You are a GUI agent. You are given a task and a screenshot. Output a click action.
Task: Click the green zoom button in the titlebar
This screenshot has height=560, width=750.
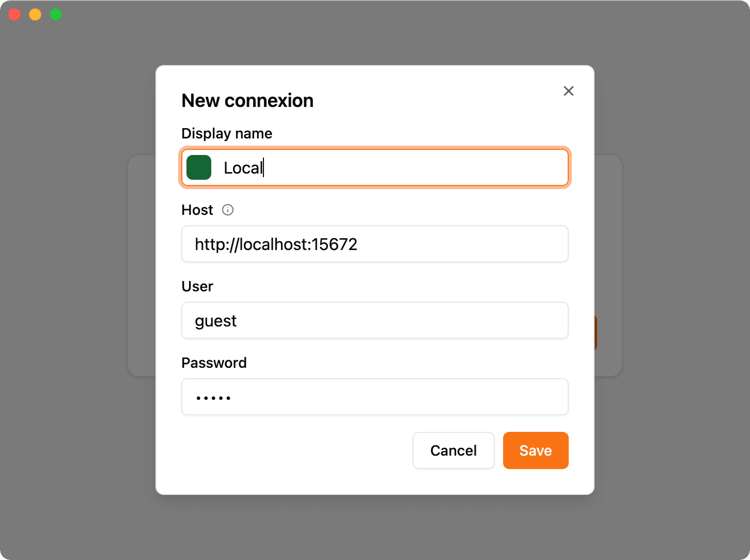pyautogui.click(x=55, y=14)
